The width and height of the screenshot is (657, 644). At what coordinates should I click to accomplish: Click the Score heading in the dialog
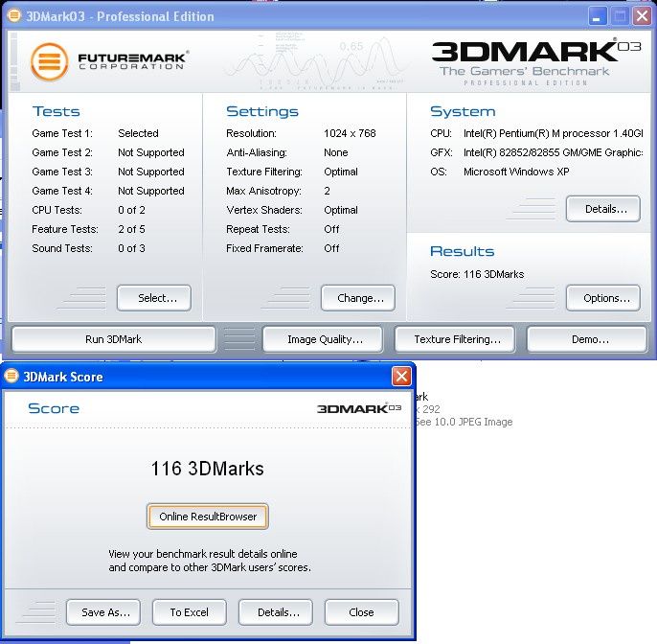(x=54, y=408)
